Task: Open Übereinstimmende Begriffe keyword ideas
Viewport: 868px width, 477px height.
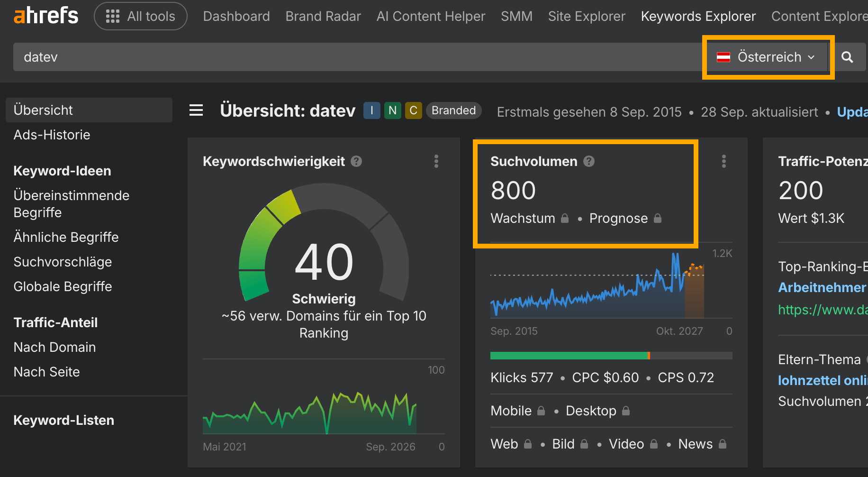Action: tap(72, 204)
